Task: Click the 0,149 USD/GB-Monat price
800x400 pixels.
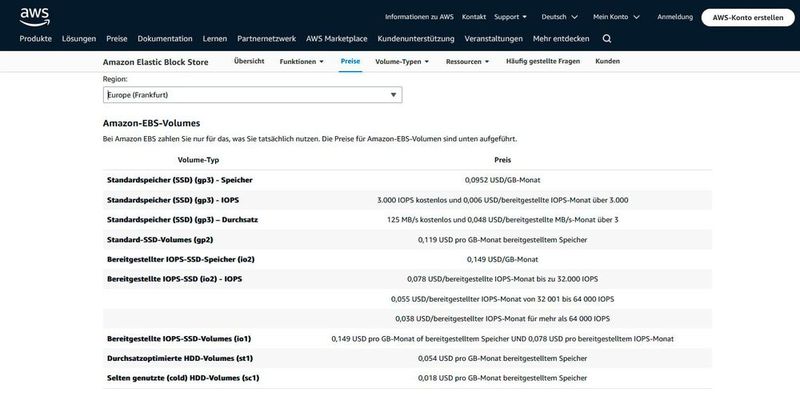Action: pos(503,259)
